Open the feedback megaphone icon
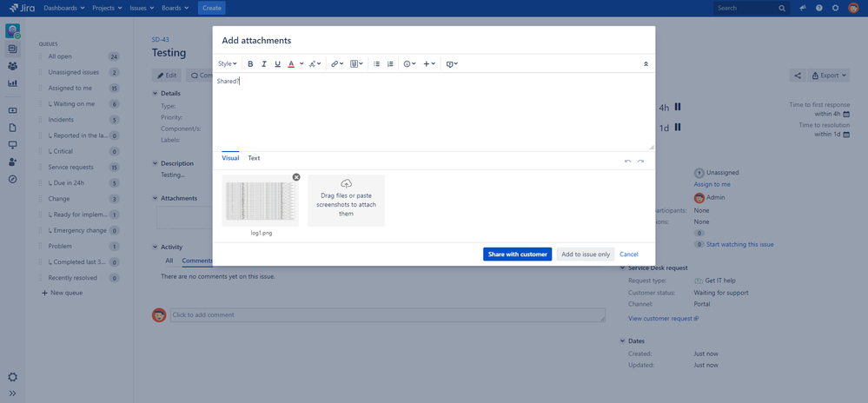This screenshot has height=403, width=868. 803,9
